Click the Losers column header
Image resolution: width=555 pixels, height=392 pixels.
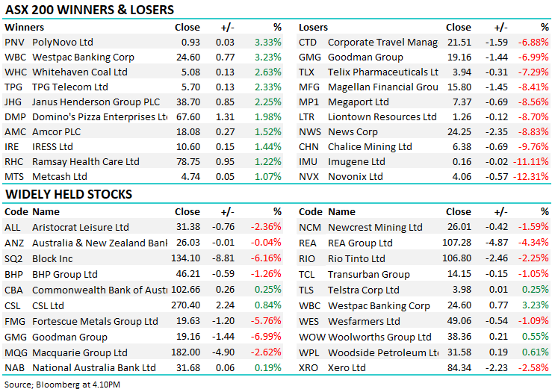[x=313, y=28]
